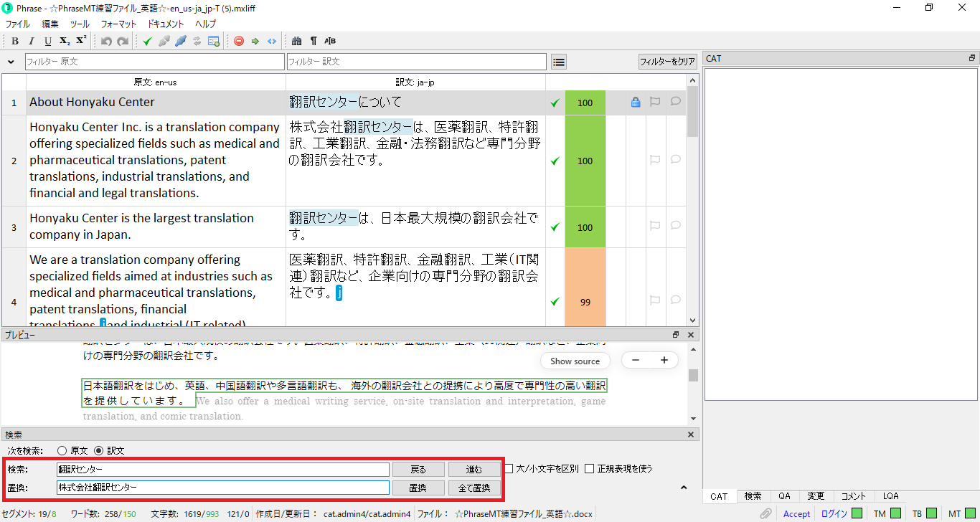Enable 大/小文字を区別 checkbox

(x=509, y=469)
